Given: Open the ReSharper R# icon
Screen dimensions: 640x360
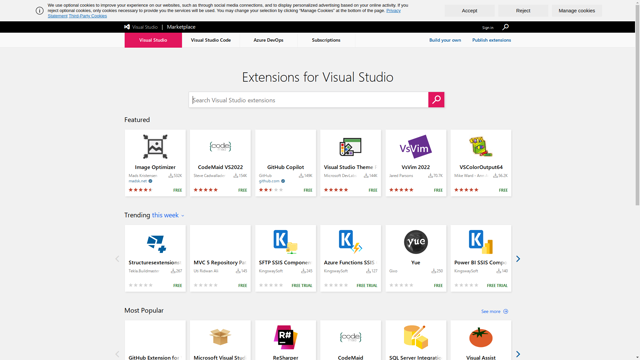Looking at the screenshot, I should coord(285,337).
